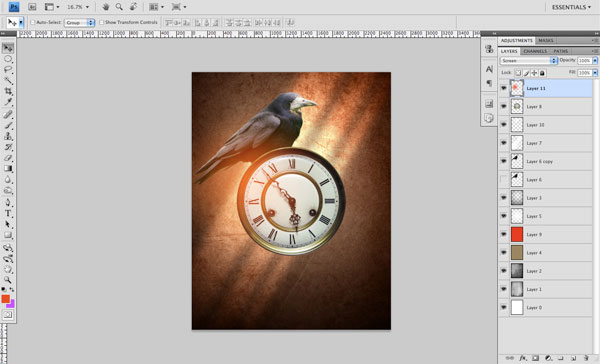Select the Elliptical Marquee tool
The image size is (600, 364).
[8, 59]
